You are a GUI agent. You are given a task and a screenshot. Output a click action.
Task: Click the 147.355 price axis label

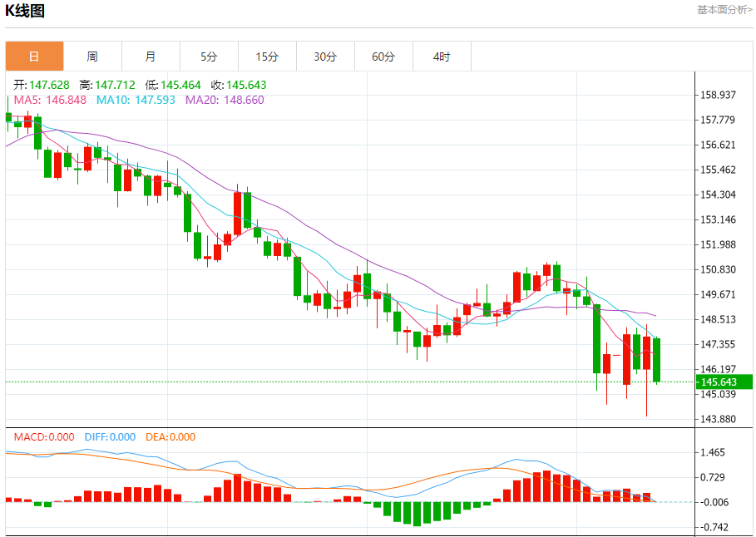[x=718, y=343]
